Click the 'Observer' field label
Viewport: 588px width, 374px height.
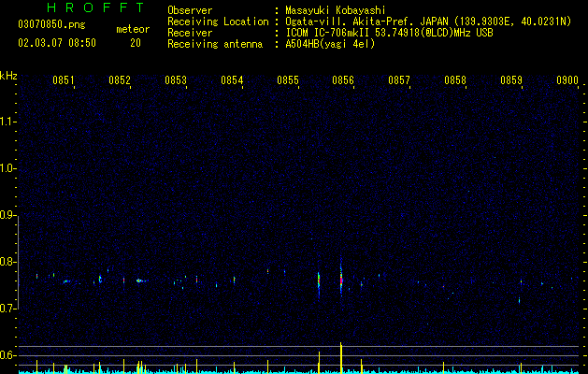[190, 10]
